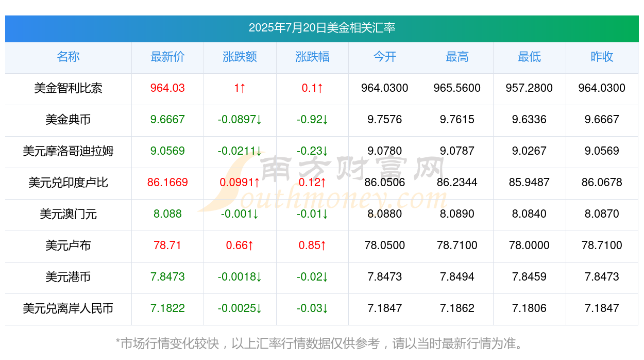Screen dimensions: 644x360
Task: Click change amount 0.66↑
Action: point(240,246)
